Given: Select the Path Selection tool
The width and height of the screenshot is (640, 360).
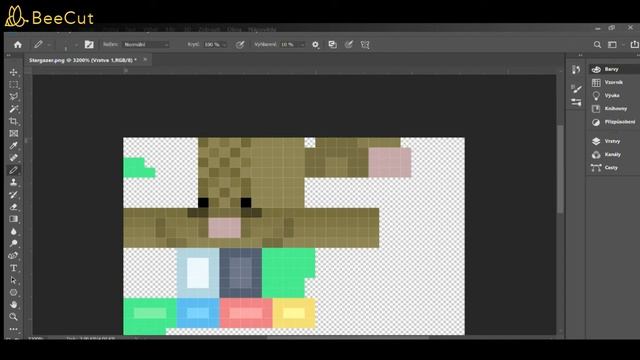Looking at the screenshot, I should 13,280.
